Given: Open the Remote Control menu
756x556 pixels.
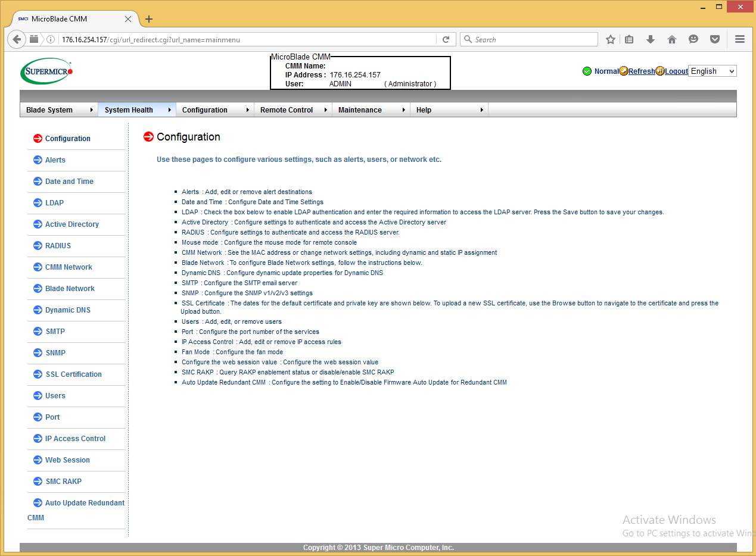Looking at the screenshot, I should [x=293, y=110].
